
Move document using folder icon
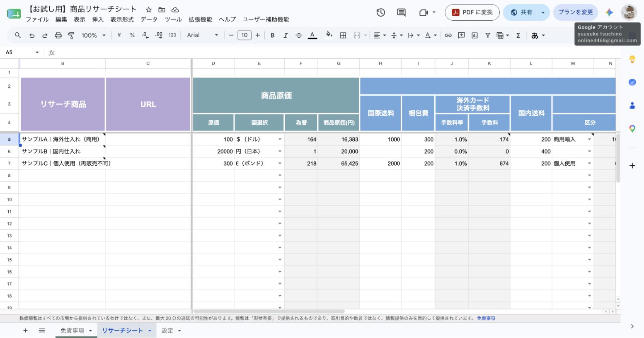[162, 10]
